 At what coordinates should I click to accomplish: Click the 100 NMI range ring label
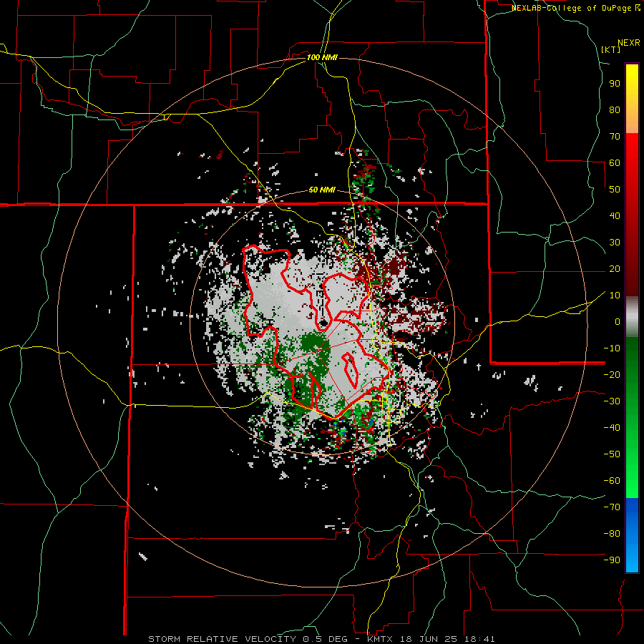322,57
